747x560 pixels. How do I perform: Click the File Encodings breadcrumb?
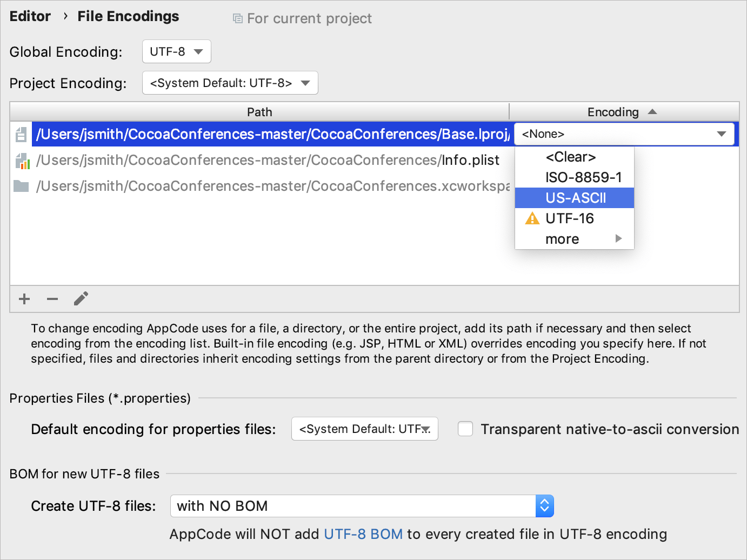[128, 16]
